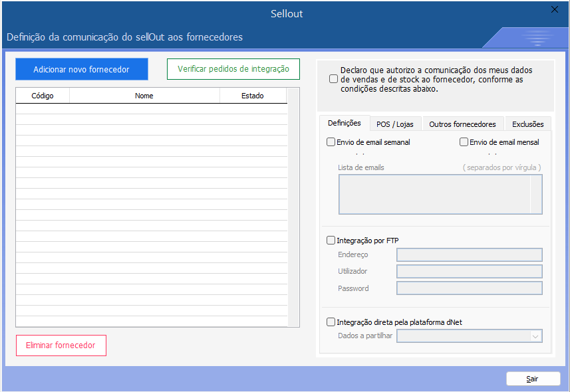Focus the FTP Endereço field

point(469,255)
